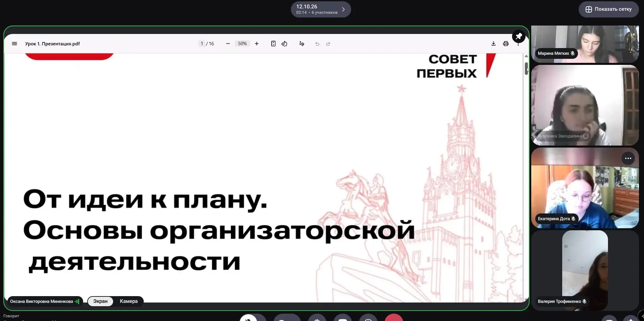Redo the PDF annotation
644x321 pixels.
point(328,44)
